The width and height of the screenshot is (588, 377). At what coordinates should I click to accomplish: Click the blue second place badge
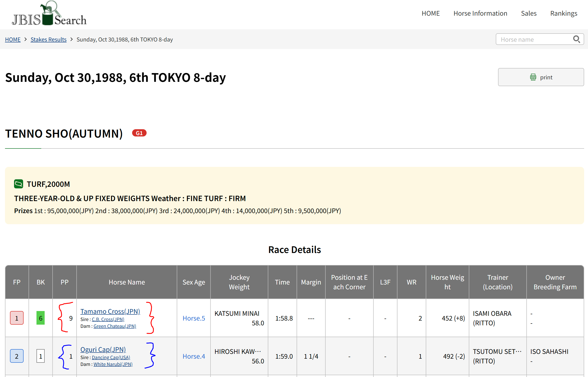pyautogui.click(x=17, y=356)
